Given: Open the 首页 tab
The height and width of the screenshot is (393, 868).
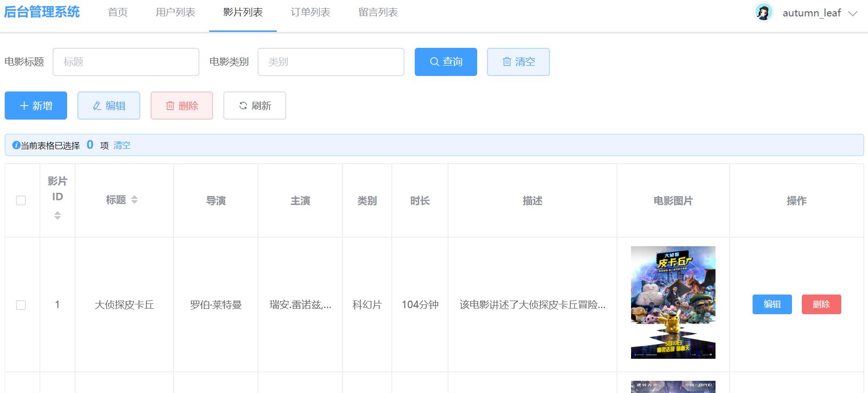Looking at the screenshot, I should click(x=118, y=13).
